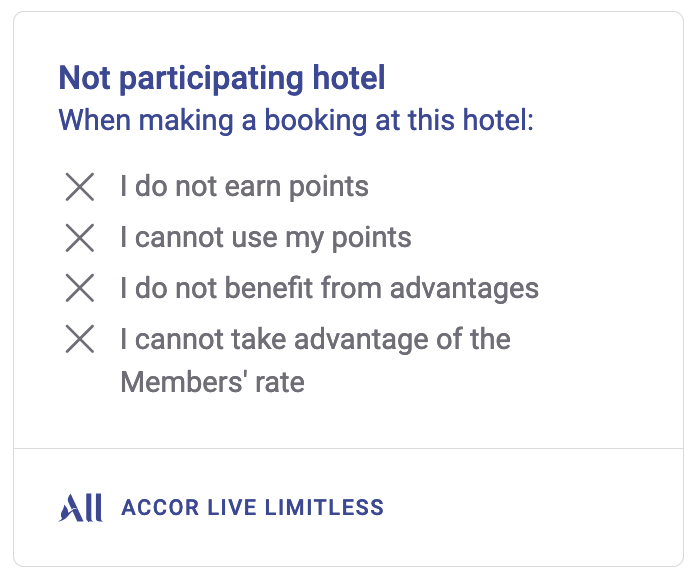This screenshot has height=584, width=692.
Task: Click the word 'points' in the first item
Action: pos(329,188)
